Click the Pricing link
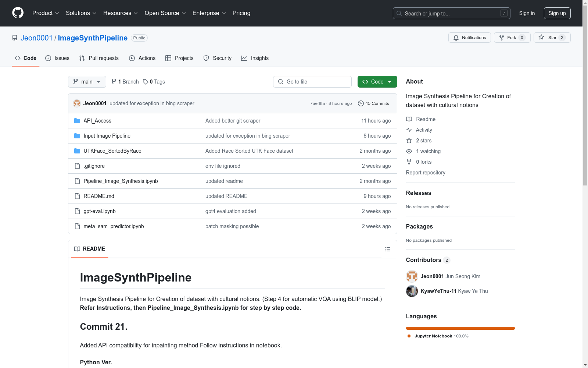 [x=241, y=13]
